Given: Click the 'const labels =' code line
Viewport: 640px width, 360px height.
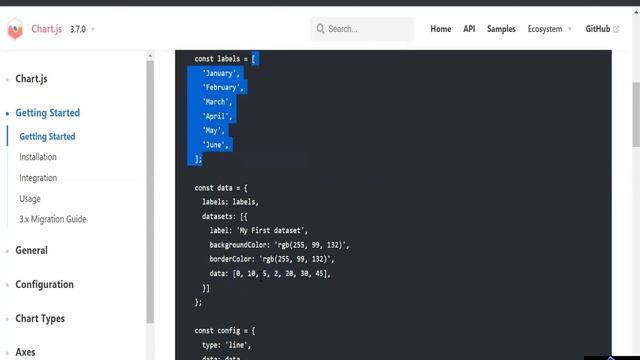Looking at the screenshot, I should pyautogui.click(x=225, y=59).
